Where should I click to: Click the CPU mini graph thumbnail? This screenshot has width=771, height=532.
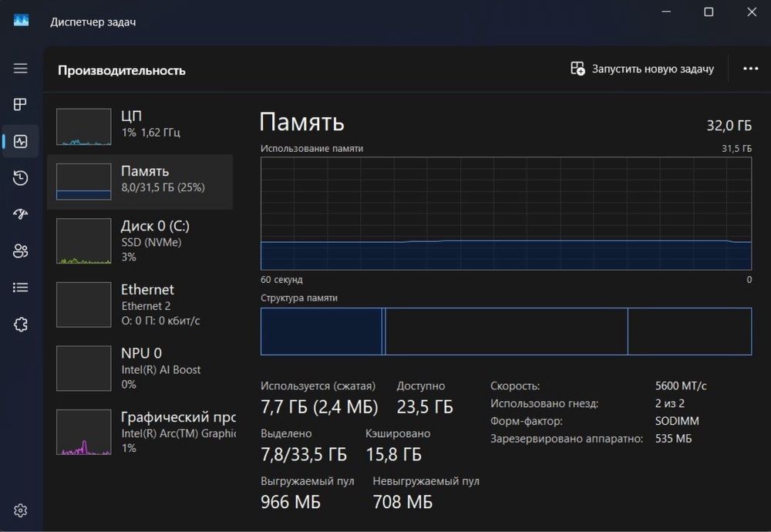click(x=83, y=127)
